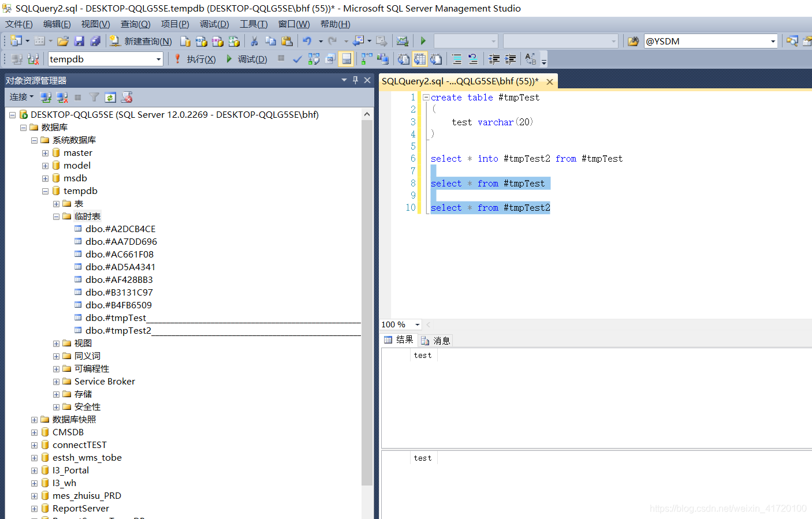Collapse the 临时表 folder node
Image resolution: width=812 pixels, height=519 pixels.
(x=56, y=216)
